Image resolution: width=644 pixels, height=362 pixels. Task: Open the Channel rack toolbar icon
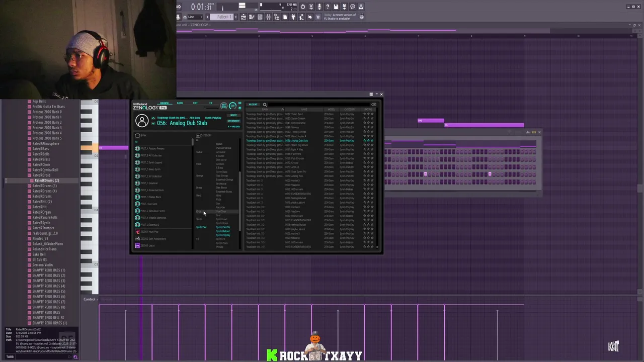260,17
